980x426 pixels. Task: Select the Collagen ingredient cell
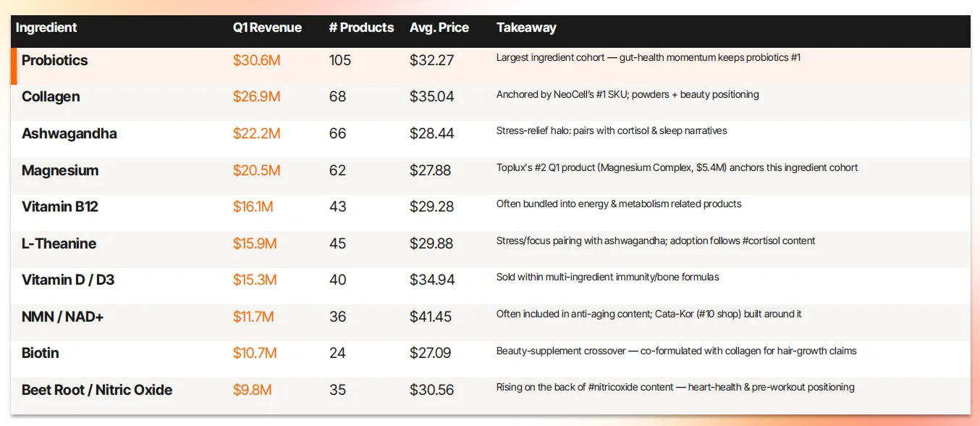pos(51,97)
